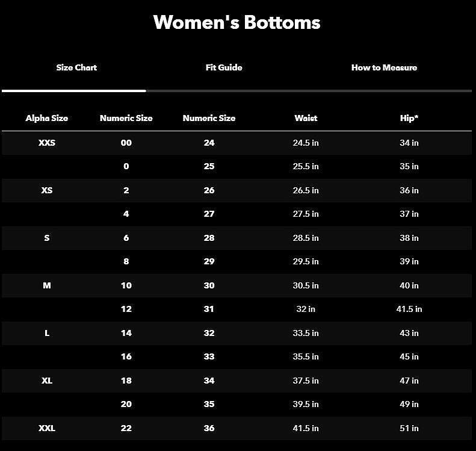The height and width of the screenshot is (451, 476).
Task: Click the 00 numeric size cell
Action: [126, 143]
